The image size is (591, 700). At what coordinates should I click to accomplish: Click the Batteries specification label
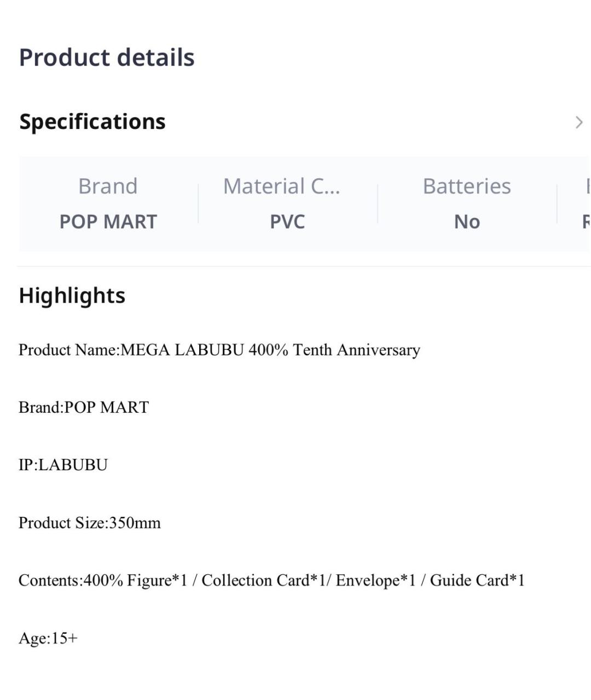467,186
